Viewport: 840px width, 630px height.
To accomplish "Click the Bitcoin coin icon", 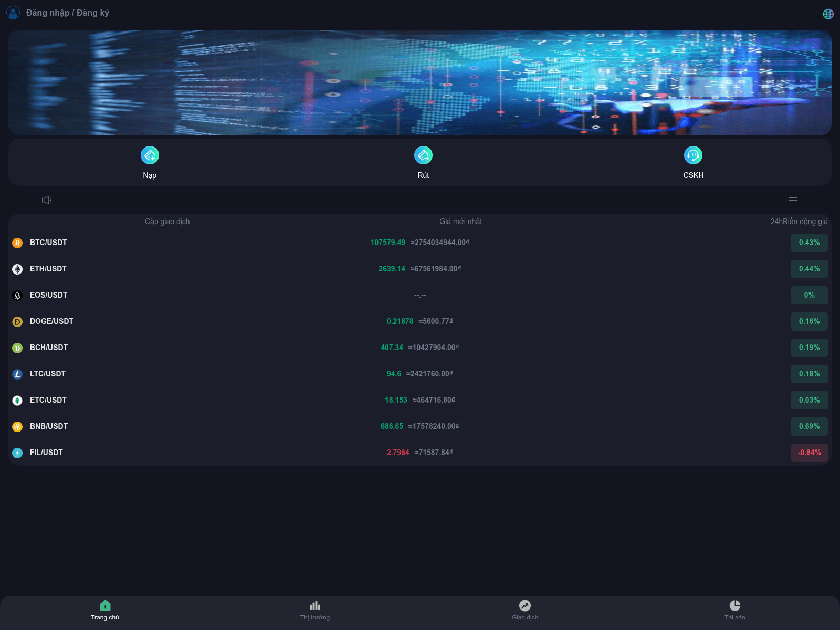I will click(17, 243).
